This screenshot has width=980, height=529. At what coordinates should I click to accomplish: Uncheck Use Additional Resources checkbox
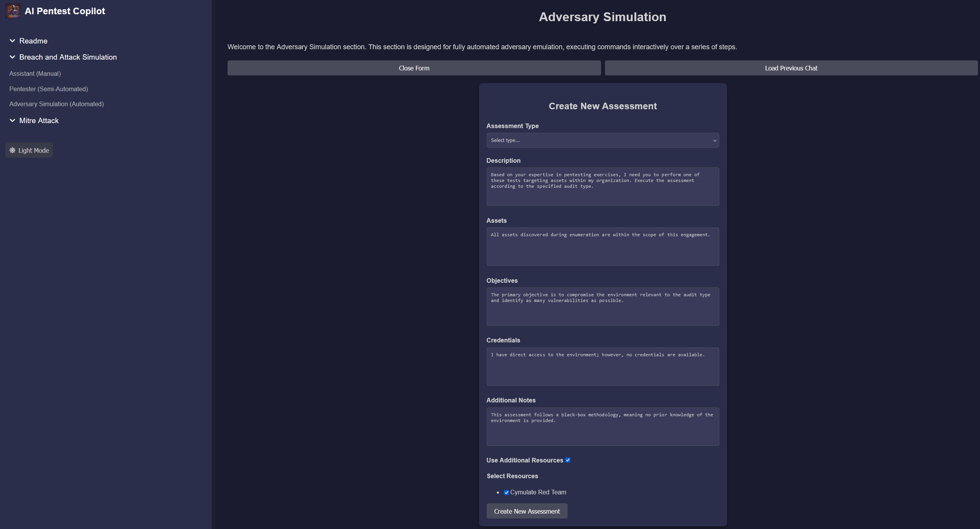(x=568, y=460)
